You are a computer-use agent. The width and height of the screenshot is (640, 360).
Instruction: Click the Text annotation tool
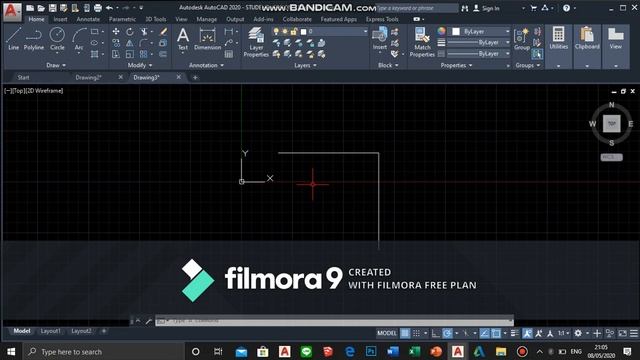pos(183,39)
